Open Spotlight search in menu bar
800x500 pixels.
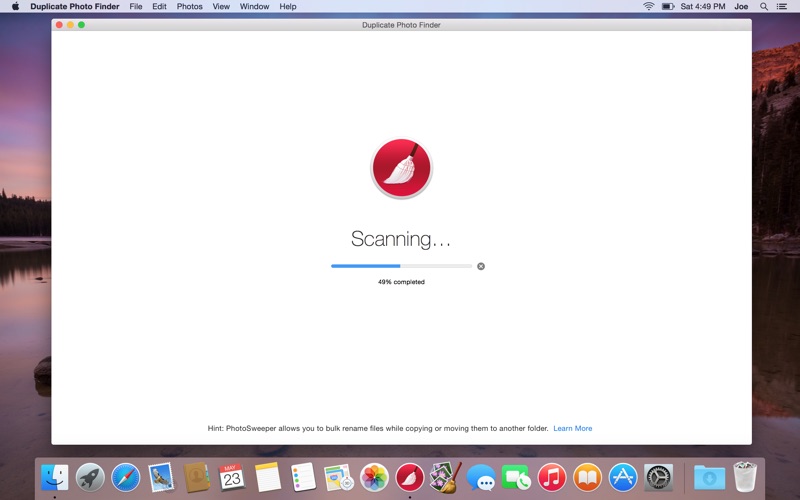[x=764, y=7]
